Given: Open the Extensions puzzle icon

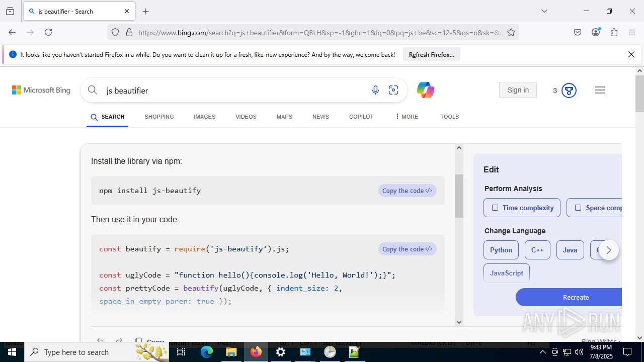Looking at the screenshot, I should pos(614,32).
